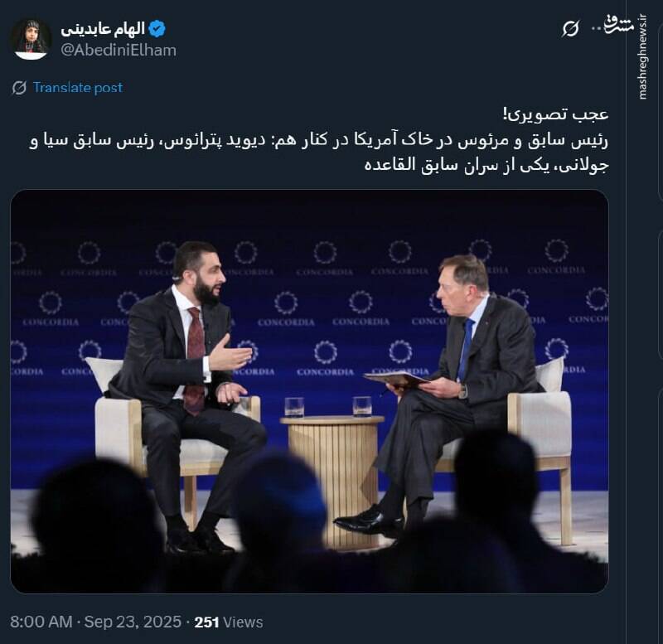
Task: Click the second line of the Persian caption
Action: (390, 138)
